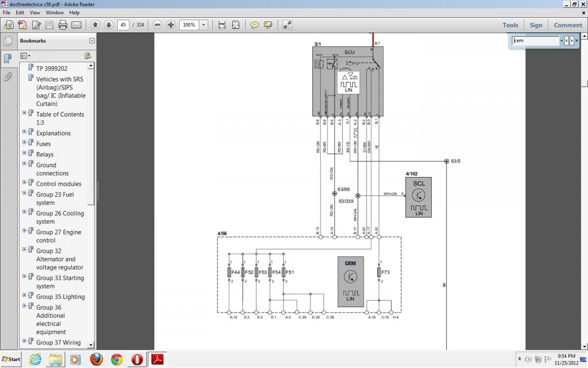Click the Save file floppy icon
This screenshot has height=368, width=588.
tap(49, 25)
